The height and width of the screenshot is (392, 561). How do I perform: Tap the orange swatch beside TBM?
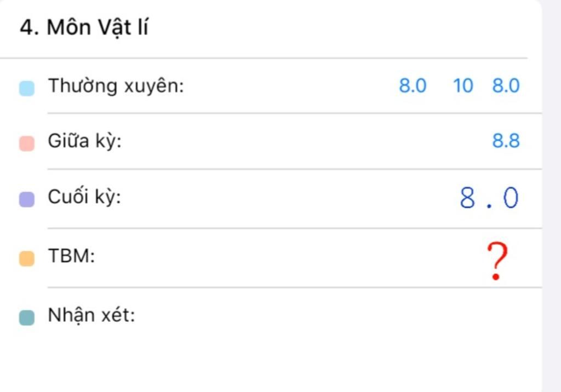click(x=27, y=258)
